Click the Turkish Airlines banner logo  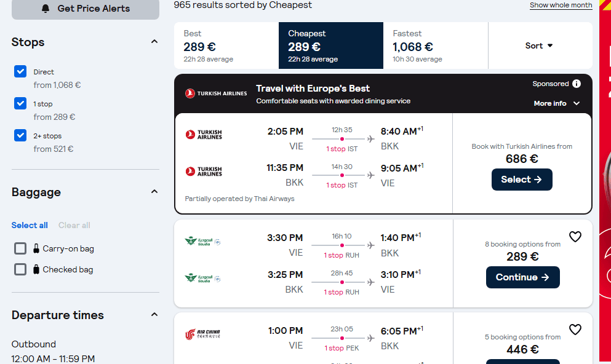click(x=216, y=93)
